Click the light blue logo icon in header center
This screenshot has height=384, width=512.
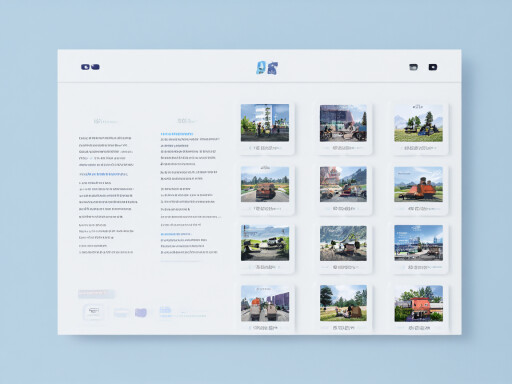pos(261,68)
